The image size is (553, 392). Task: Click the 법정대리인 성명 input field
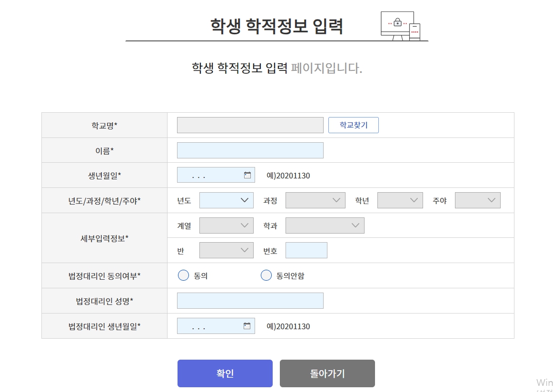tap(250, 300)
